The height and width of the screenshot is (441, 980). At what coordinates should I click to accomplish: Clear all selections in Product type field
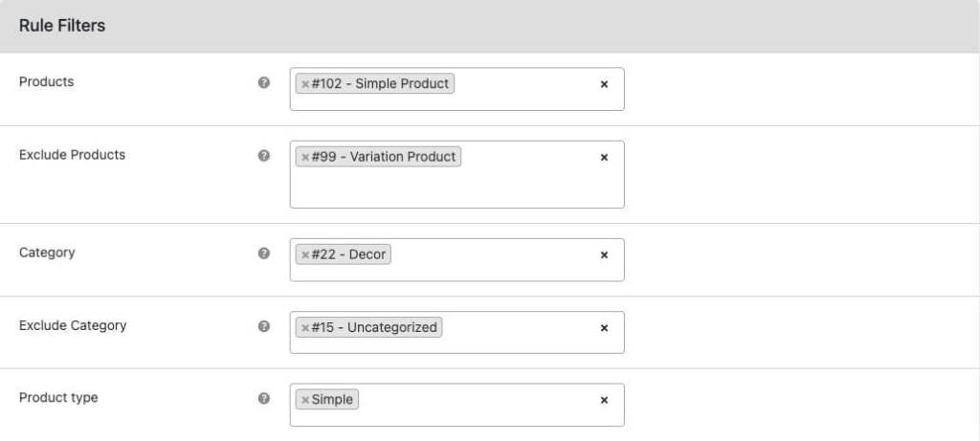[604, 400]
